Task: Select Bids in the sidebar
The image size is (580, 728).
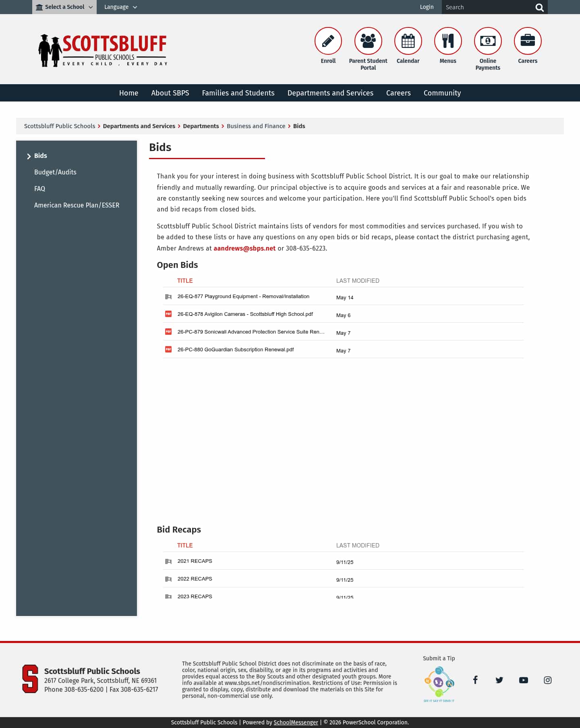Action: (40, 156)
